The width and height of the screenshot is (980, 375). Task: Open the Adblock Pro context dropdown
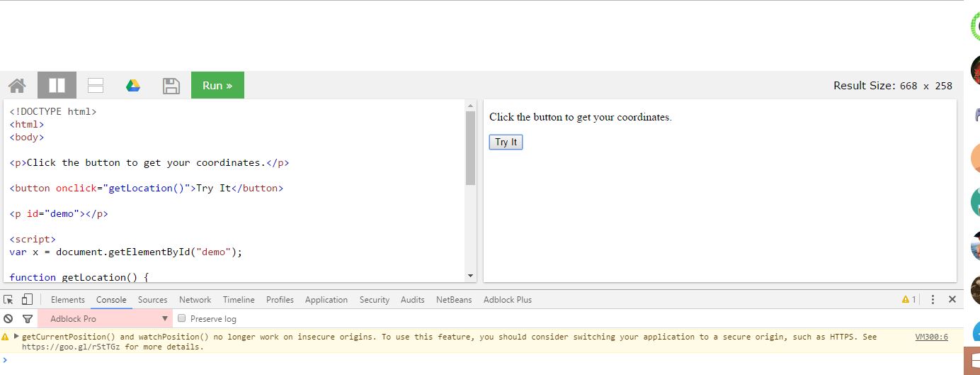[105, 319]
